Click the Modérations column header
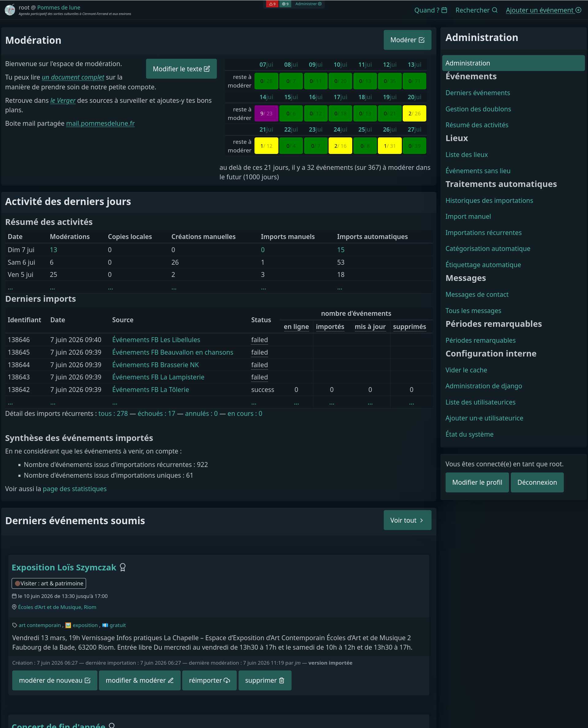The width and height of the screenshot is (588, 728). [x=70, y=237]
